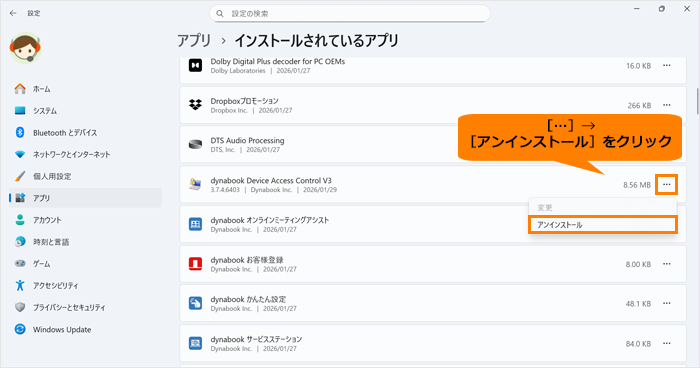Viewport: 700px width, 368px height.
Task: Click dynabook オンラインミーティングアシスト icon
Action: tap(196, 224)
